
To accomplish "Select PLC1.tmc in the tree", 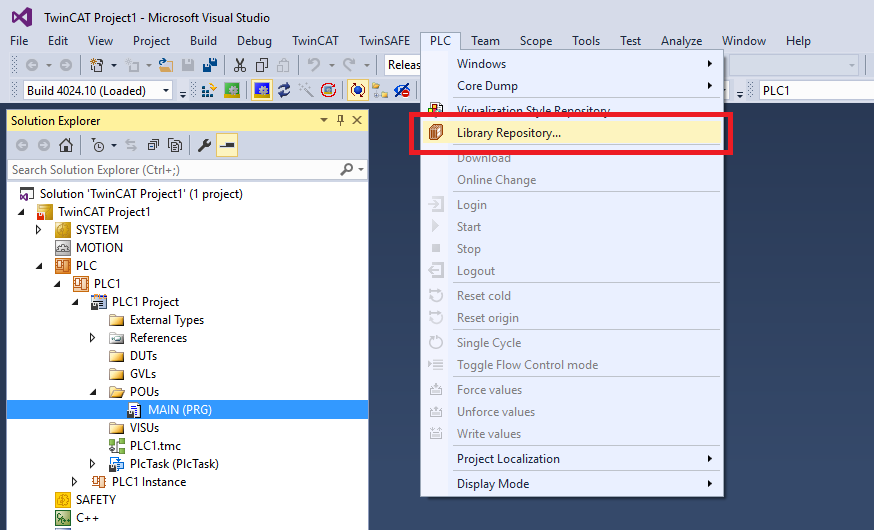I will point(155,446).
